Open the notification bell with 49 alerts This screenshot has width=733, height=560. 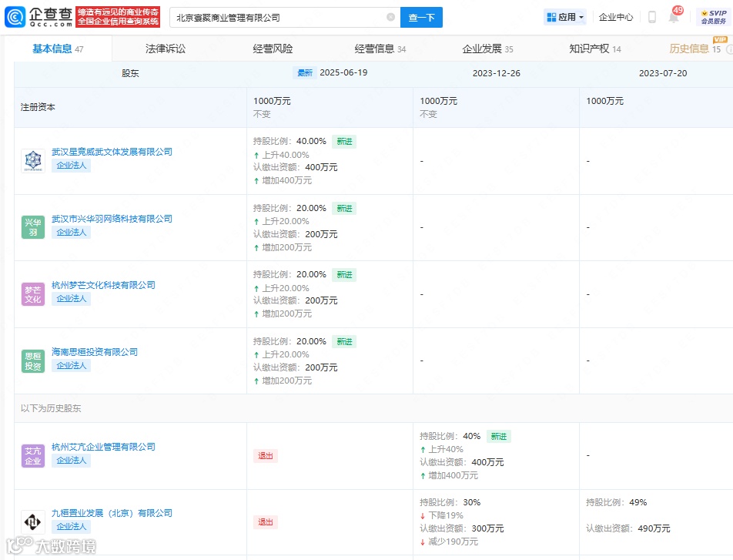pos(674,15)
